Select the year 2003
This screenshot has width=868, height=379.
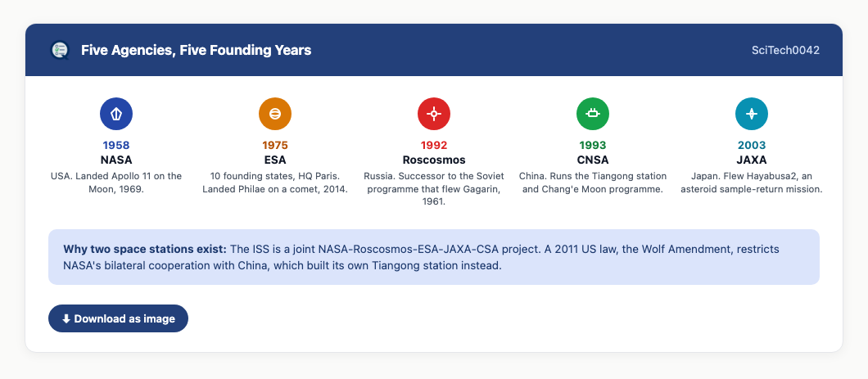[x=752, y=146]
